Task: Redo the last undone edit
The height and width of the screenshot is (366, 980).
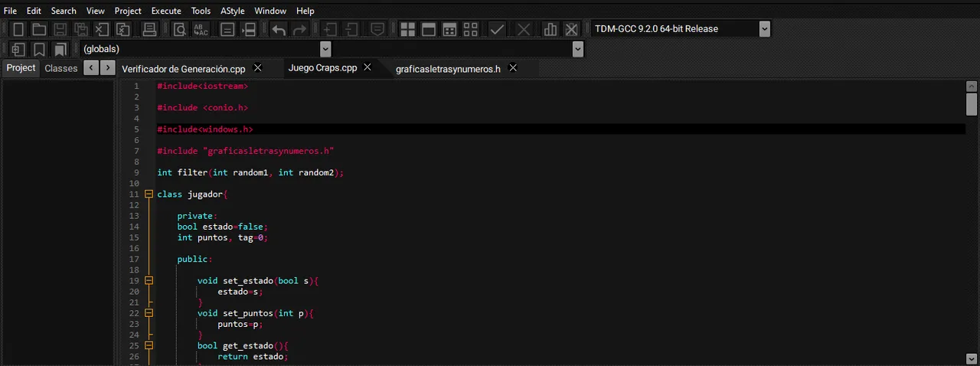Action: tap(300, 29)
